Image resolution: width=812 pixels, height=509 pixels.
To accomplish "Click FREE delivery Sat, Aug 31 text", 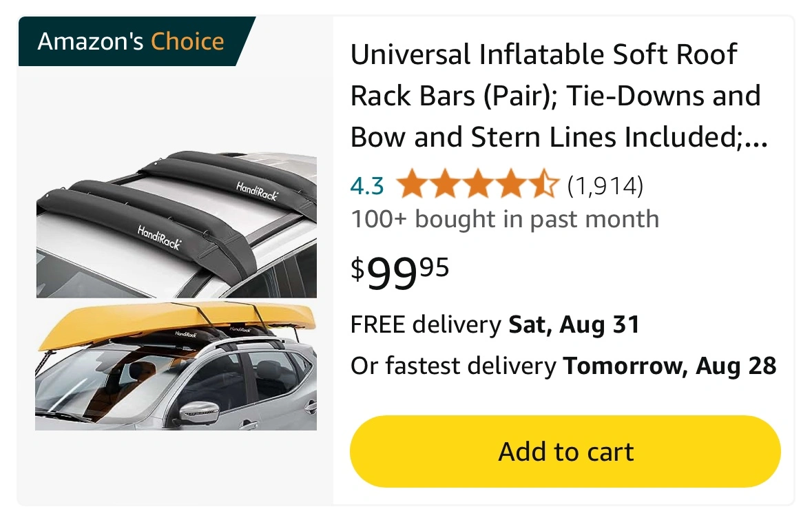I will (495, 324).
